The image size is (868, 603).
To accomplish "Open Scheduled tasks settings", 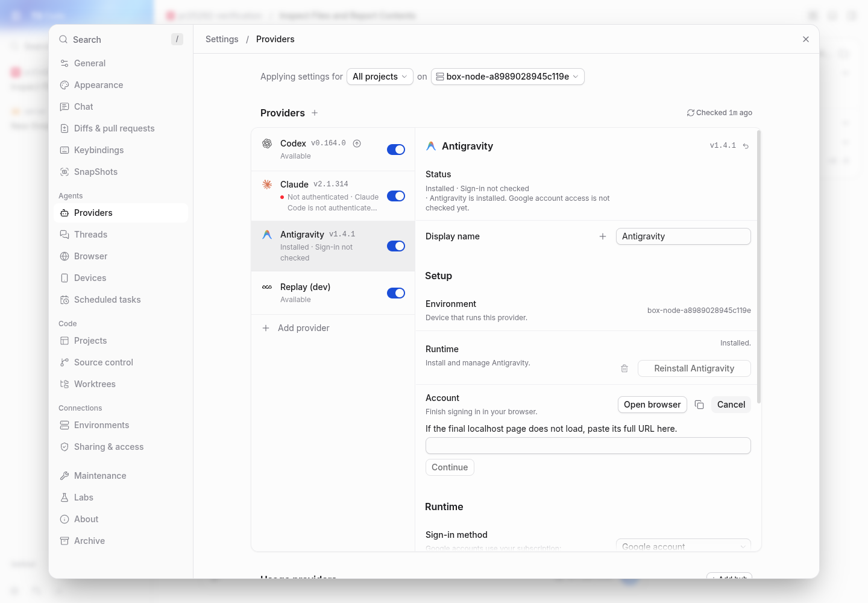I will pyautogui.click(x=121, y=300).
